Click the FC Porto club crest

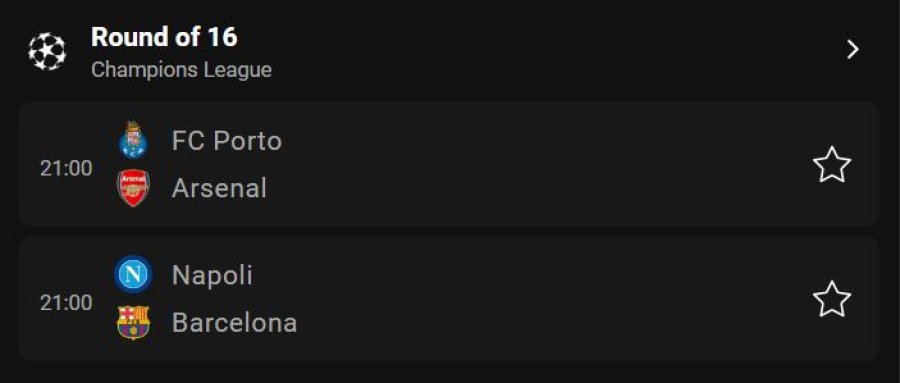[133, 140]
